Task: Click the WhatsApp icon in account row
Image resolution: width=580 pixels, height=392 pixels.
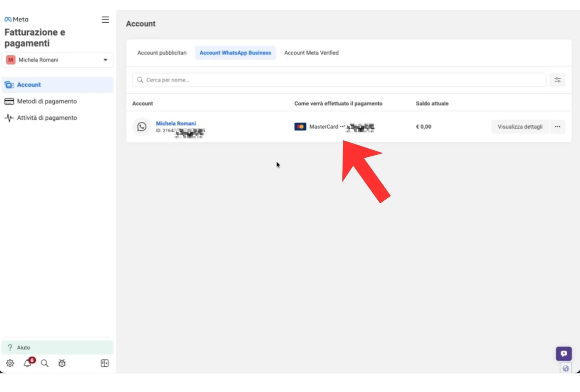Action: (142, 127)
